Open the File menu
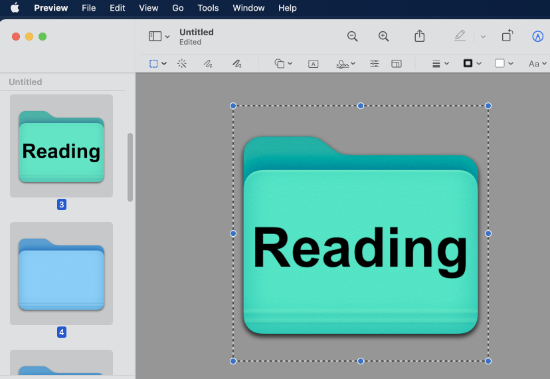Viewport: 550px width, 379px height. pyautogui.click(x=89, y=8)
